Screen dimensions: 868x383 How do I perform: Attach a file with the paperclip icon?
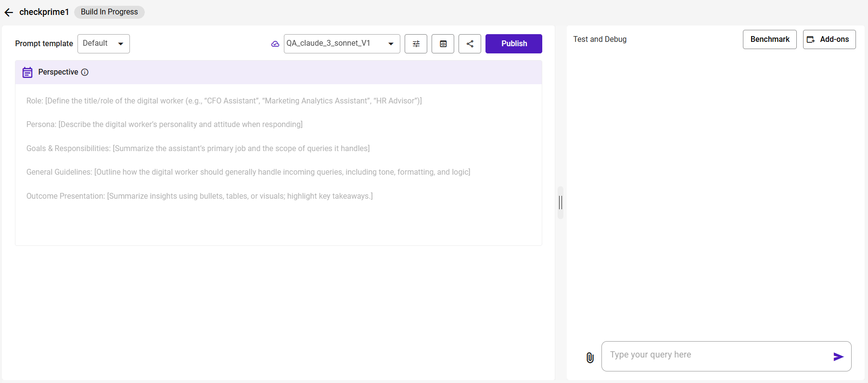590,357
